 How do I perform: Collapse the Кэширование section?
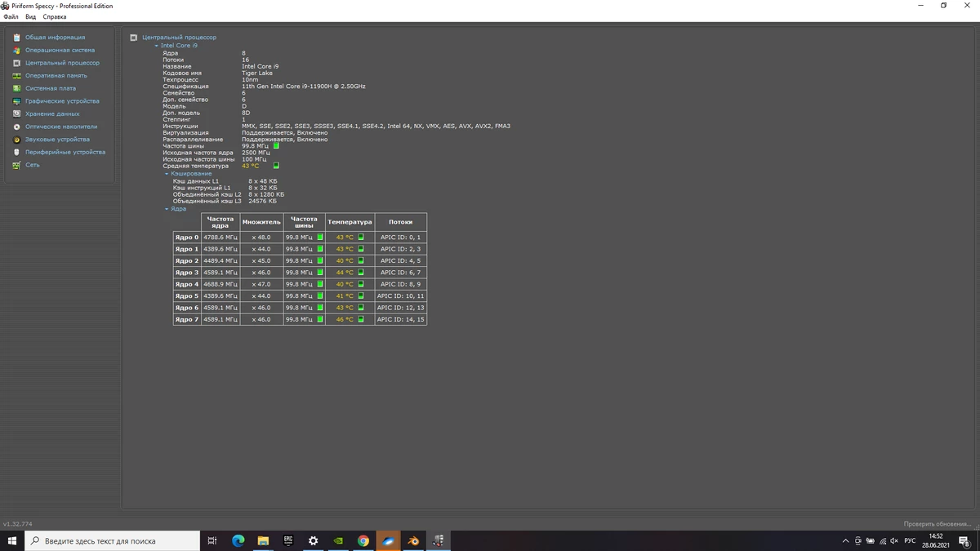(x=167, y=174)
